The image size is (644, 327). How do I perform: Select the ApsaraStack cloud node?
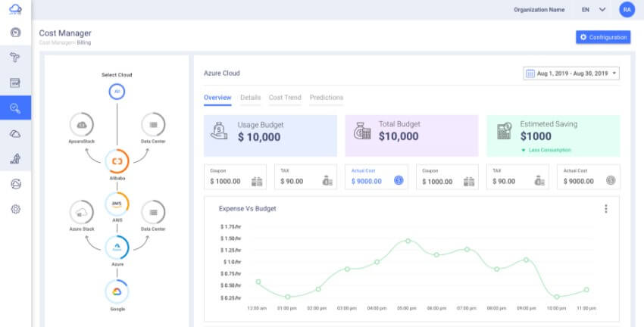click(x=82, y=125)
